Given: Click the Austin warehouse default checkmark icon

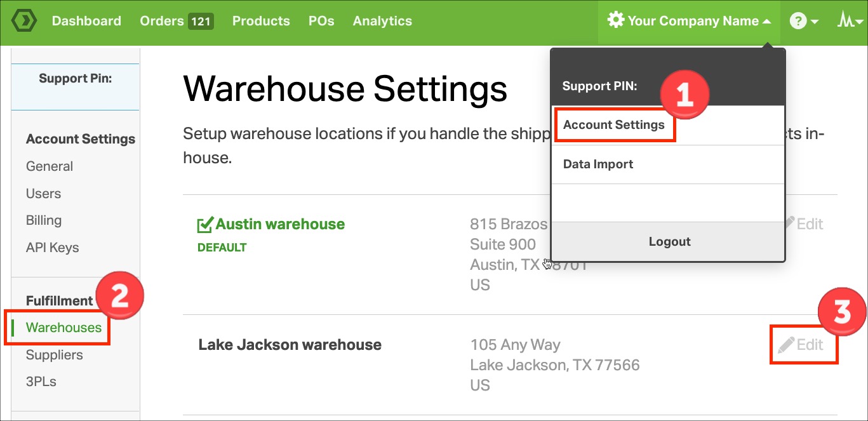Looking at the screenshot, I should (204, 225).
